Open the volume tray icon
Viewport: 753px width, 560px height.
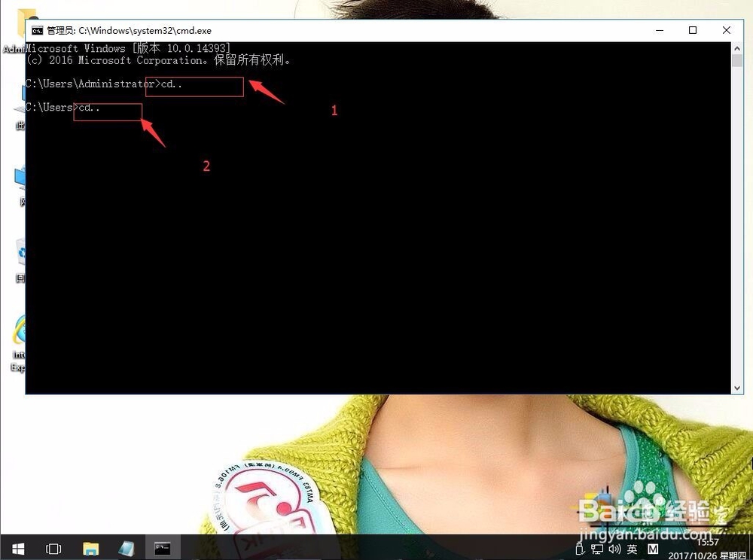point(614,549)
